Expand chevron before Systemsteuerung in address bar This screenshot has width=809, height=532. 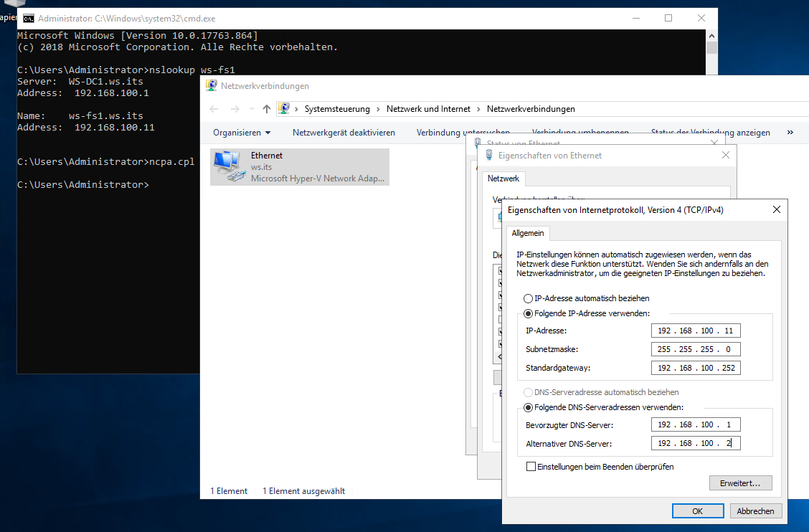click(x=297, y=109)
